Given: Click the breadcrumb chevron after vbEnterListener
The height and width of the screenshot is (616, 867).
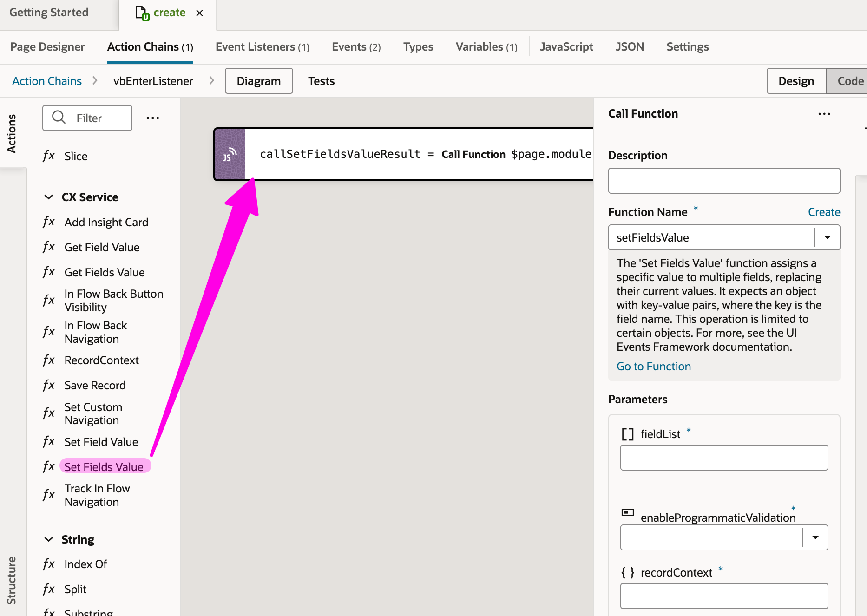Looking at the screenshot, I should (x=212, y=80).
